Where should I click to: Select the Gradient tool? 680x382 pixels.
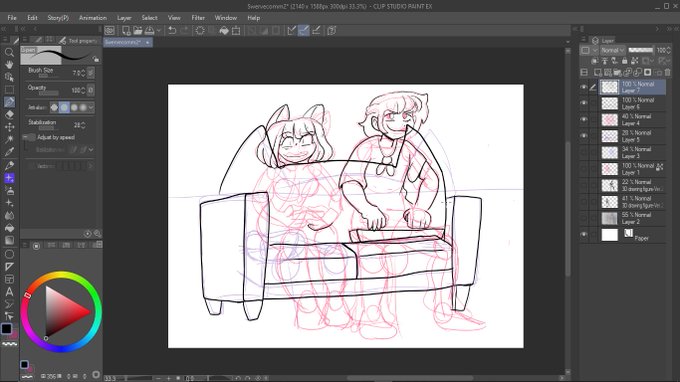coord(9,241)
